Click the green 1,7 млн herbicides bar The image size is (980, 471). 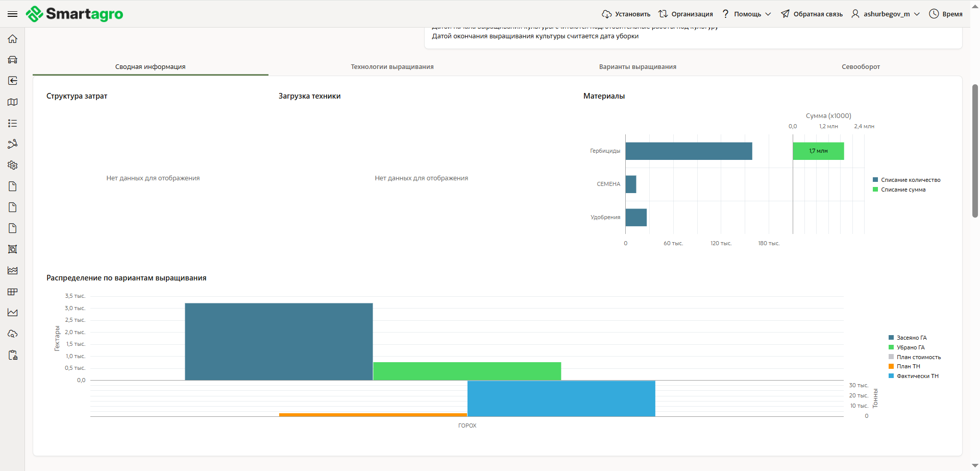818,151
